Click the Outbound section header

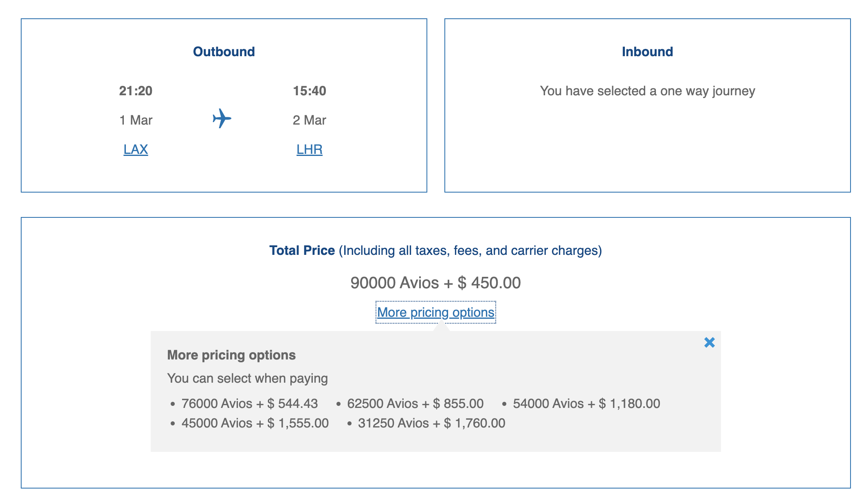click(x=223, y=51)
